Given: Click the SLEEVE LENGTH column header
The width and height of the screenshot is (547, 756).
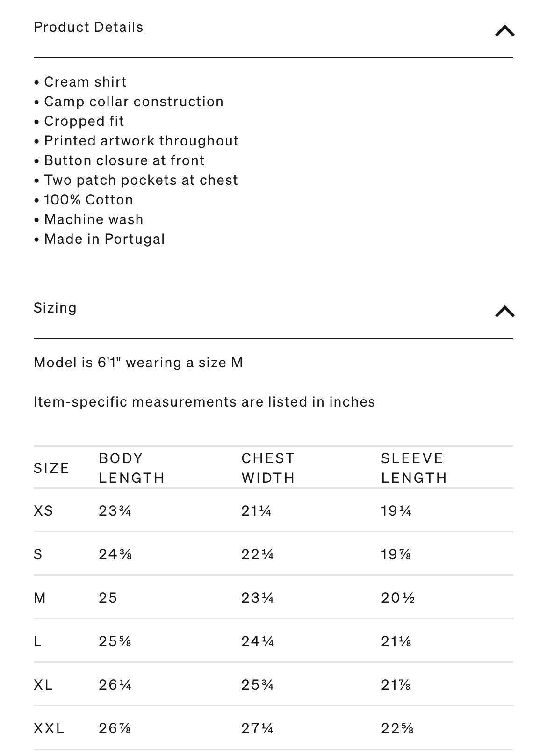Looking at the screenshot, I should [414, 468].
